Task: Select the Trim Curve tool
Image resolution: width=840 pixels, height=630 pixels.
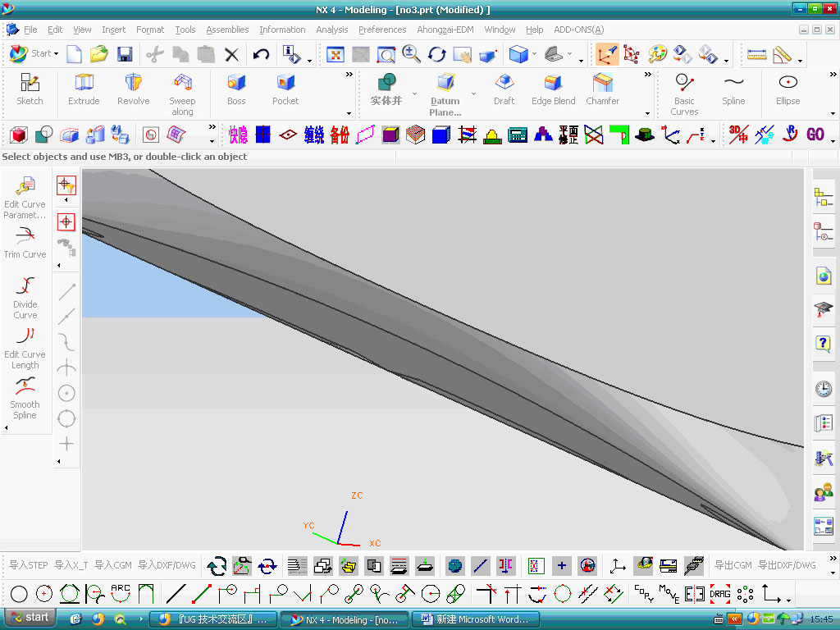Action: click(25, 243)
